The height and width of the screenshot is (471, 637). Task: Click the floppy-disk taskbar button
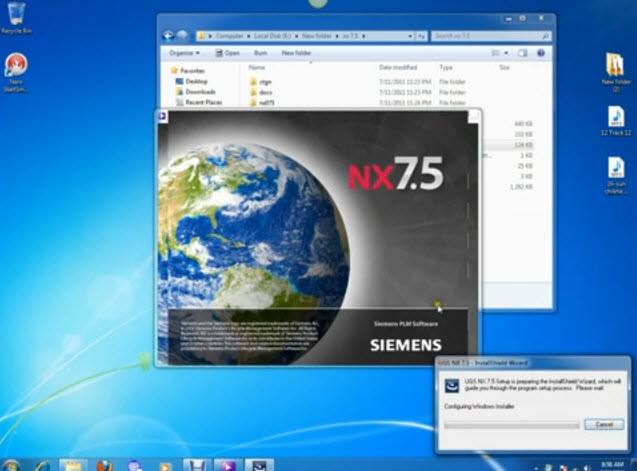coord(197,465)
